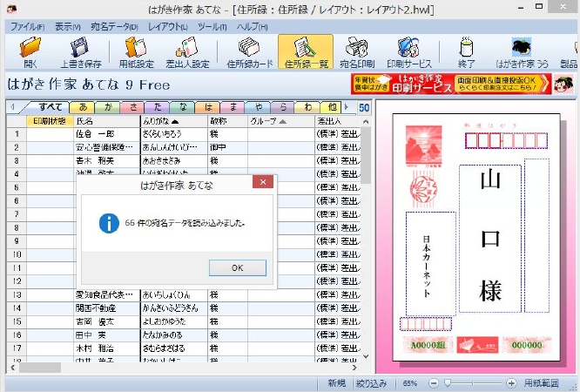Viewport: 580px width, 392px height.
Task: Click zoom out minus icon
Action: tap(434, 383)
